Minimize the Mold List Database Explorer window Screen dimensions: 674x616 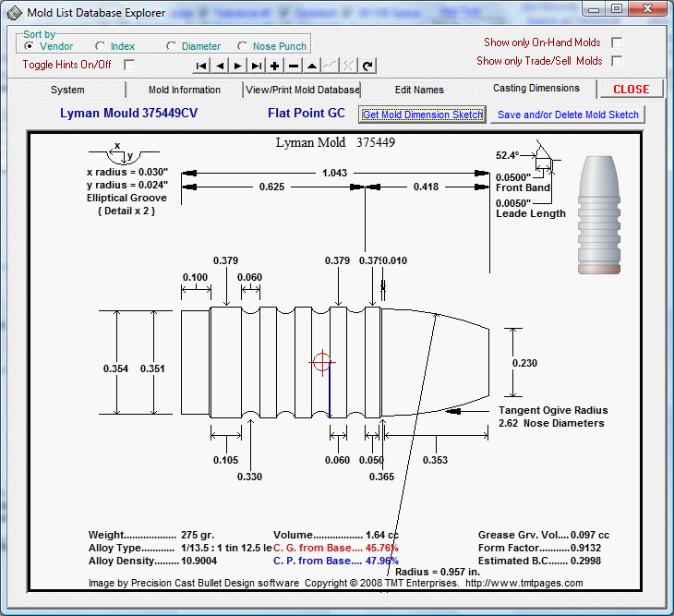[594, 8]
